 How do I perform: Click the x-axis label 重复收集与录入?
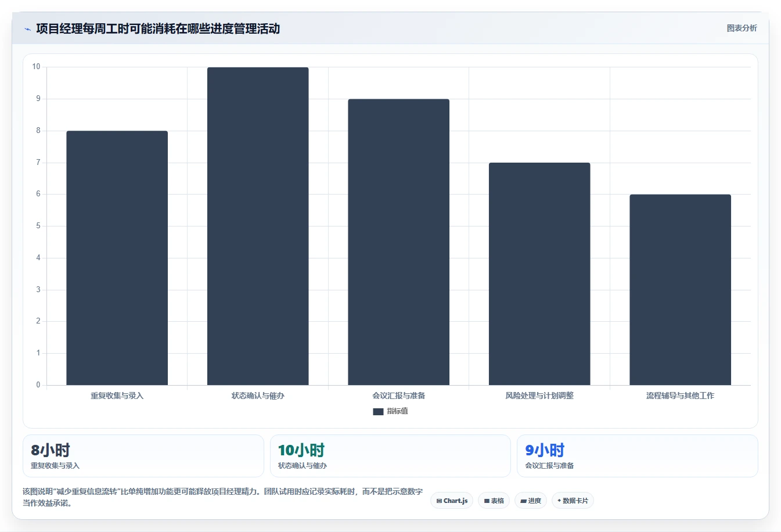pos(117,396)
